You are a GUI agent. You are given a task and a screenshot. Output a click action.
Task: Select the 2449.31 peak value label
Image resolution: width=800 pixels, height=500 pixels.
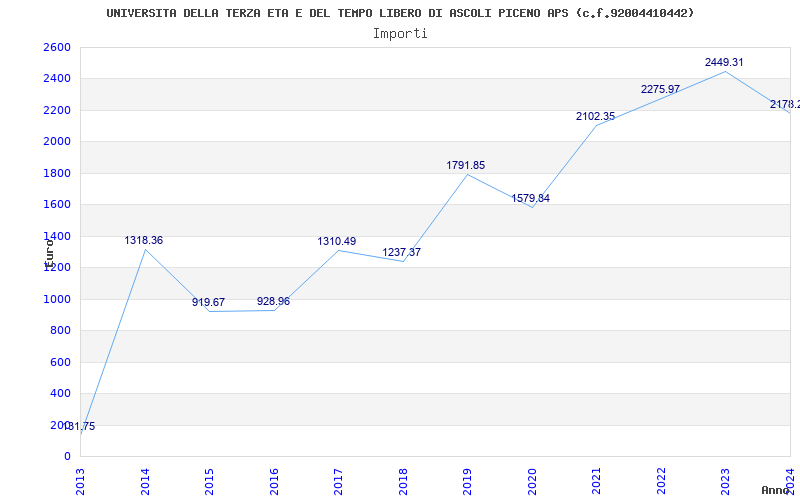(x=724, y=62)
